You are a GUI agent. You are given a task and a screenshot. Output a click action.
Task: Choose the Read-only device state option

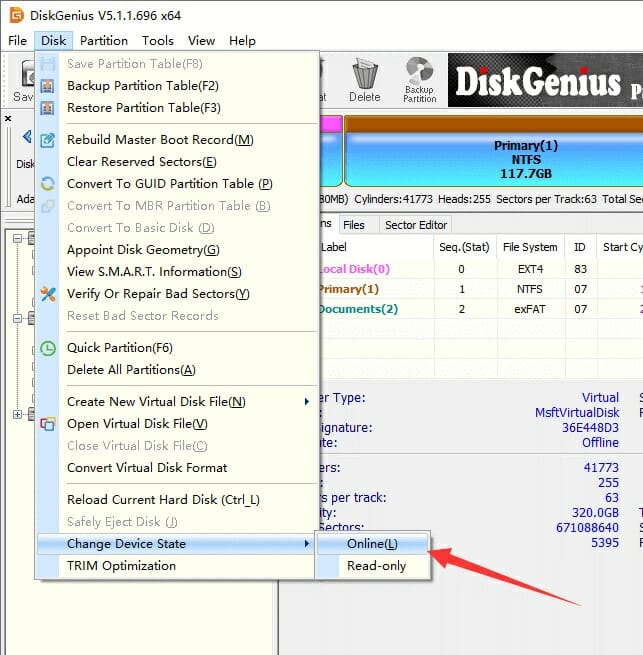pos(376,566)
